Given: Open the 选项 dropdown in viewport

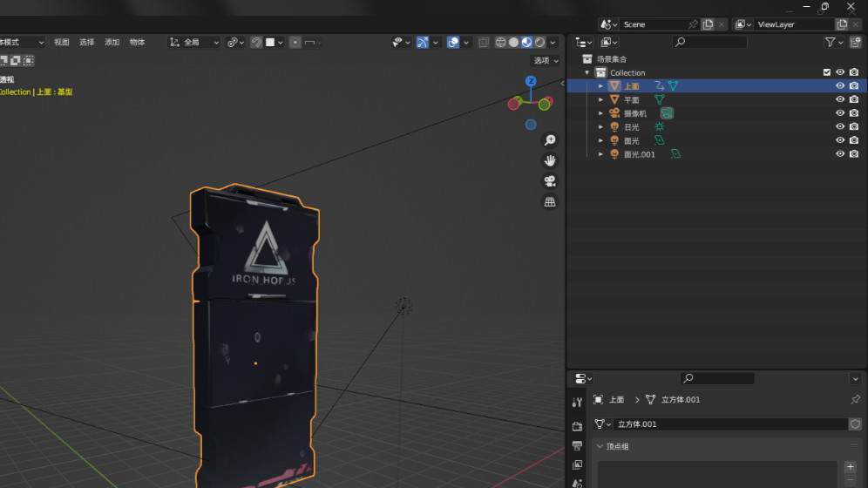Looking at the screenshot, I should click(545, 60).
